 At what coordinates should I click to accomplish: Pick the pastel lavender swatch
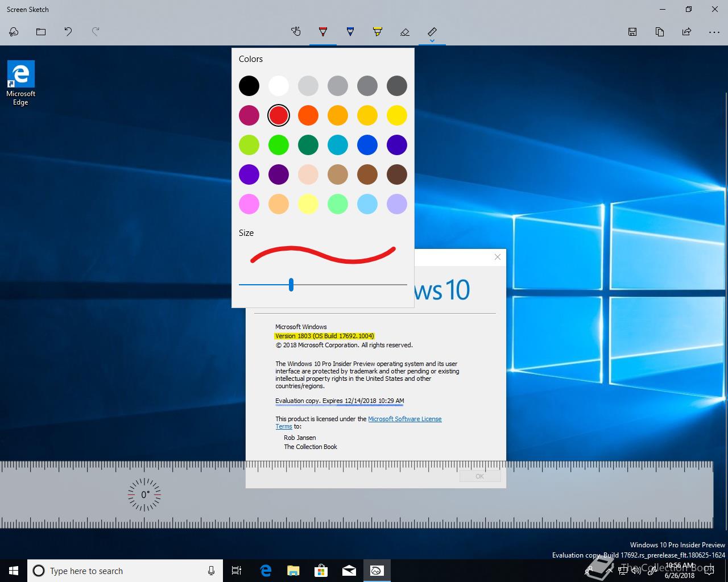coord(397,204)
